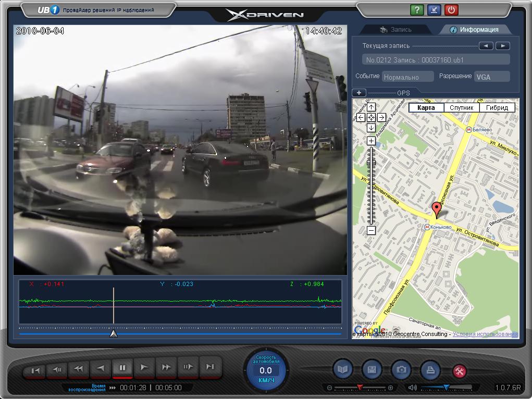The width and height of the screenshot is (532, 399).
Task: Capture a snapshot with the camera icon
Action: (401, 369)
